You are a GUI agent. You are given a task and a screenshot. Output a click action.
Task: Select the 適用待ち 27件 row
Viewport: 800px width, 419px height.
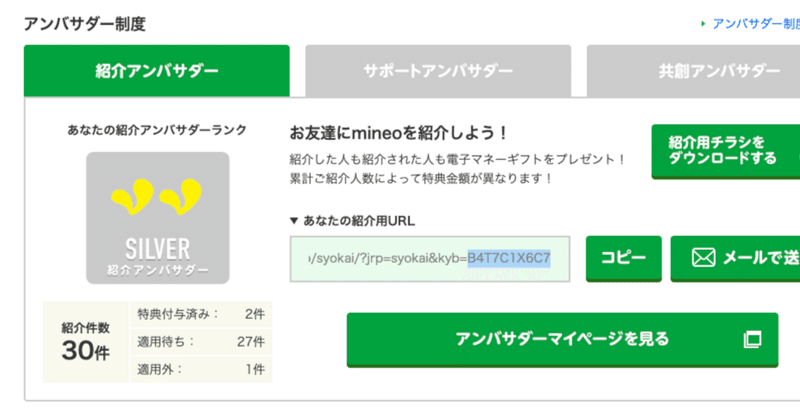point(201,342)
